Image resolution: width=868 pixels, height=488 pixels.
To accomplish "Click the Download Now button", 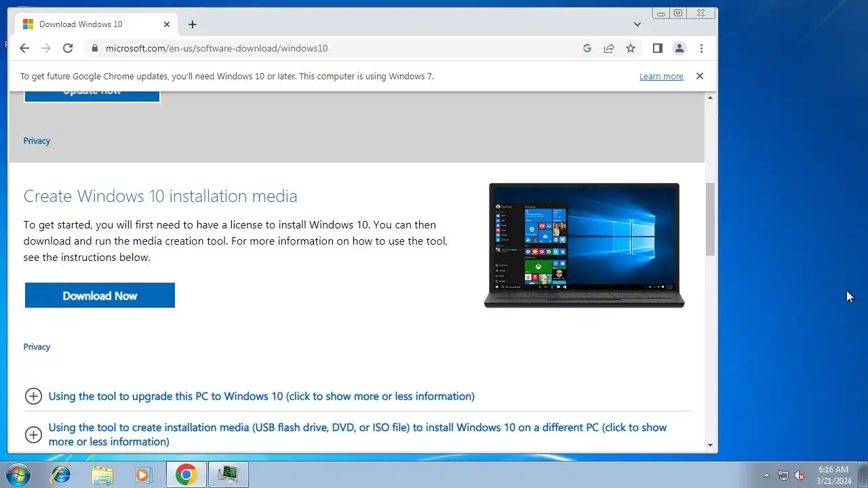I will click(x=100, y=296).
